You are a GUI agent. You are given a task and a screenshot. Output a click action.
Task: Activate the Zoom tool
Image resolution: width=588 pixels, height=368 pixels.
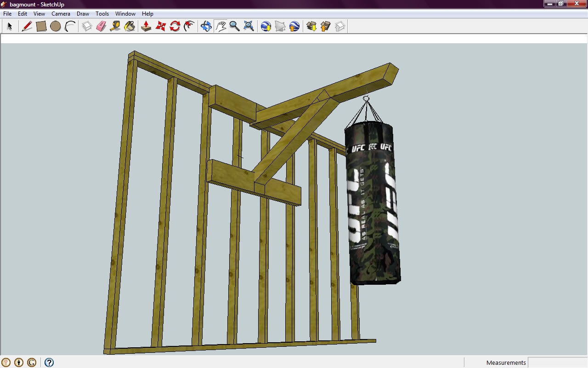[x=235, y=26]
